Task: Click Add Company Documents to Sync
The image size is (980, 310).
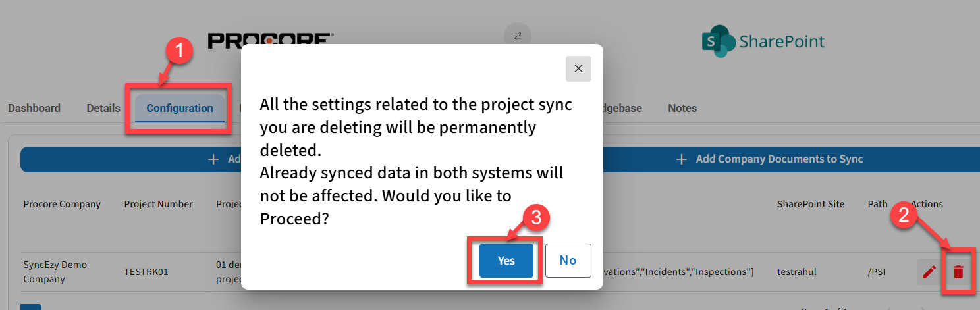Action: point(779,159)
